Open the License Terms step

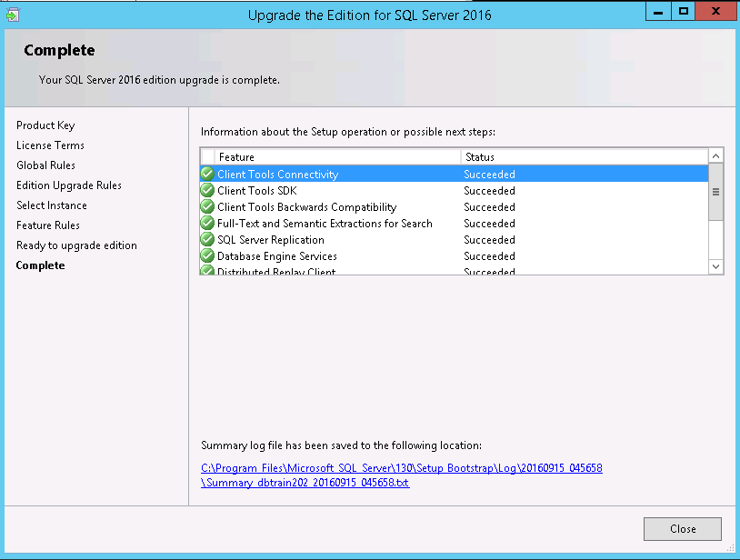point(50,145)
